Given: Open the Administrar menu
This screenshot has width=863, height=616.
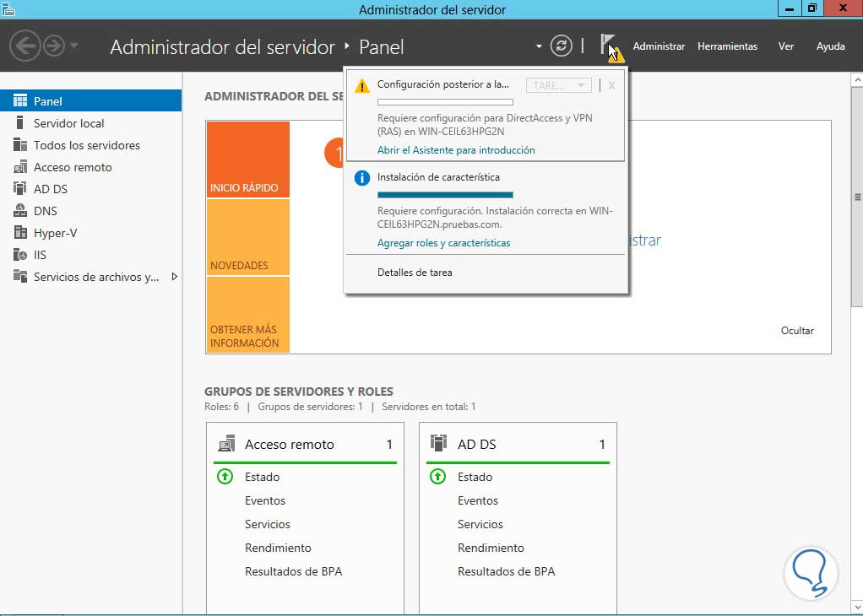Looking at the screenshot, I should (659, 46).
